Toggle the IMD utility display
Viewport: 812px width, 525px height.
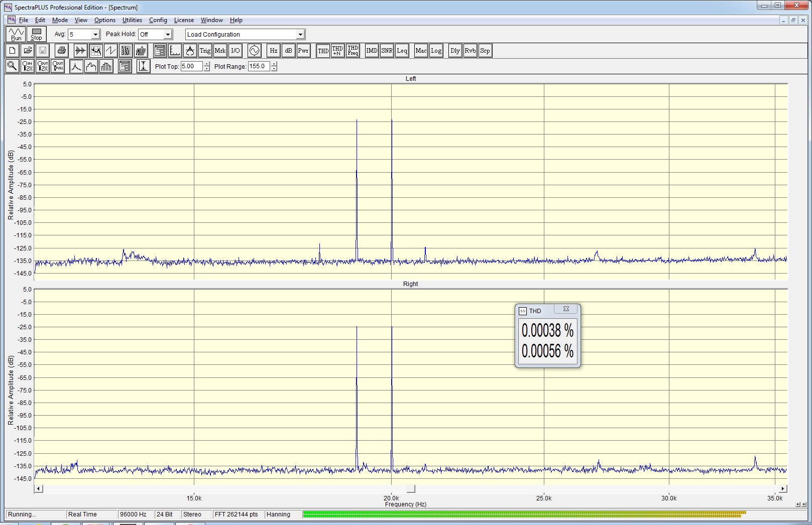[372, 51]
